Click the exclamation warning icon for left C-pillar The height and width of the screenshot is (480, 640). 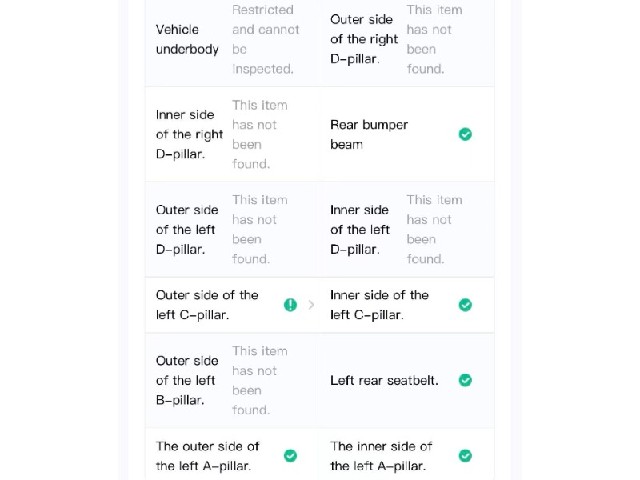click(290, 304)
